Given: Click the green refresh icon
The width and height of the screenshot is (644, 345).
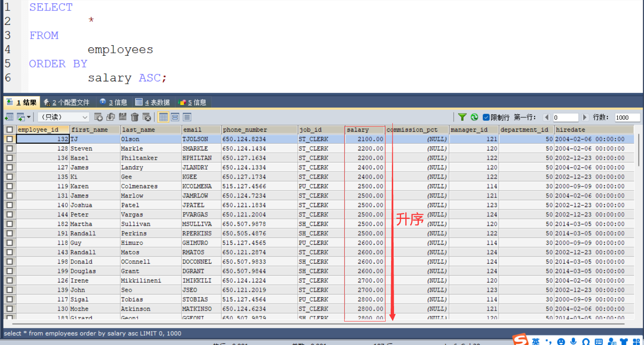Looking at the screenshot, I should tap(474, 117).
